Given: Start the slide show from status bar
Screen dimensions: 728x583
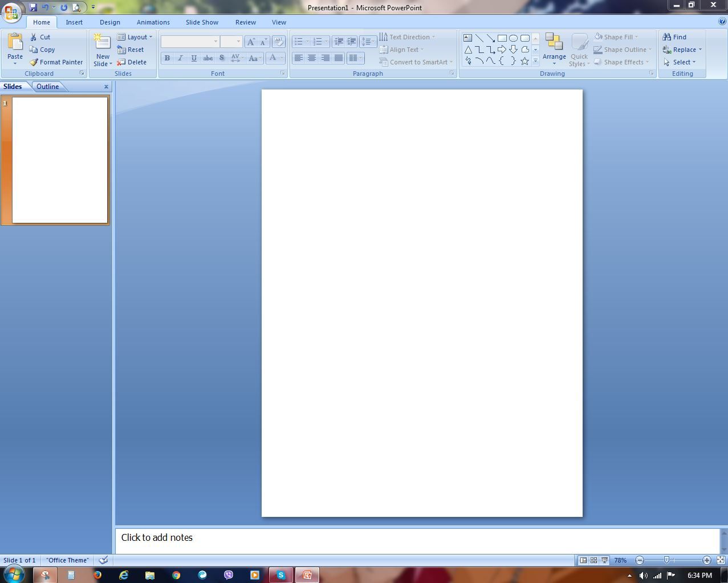Looking at the screenshot, I should pos(604,560).
